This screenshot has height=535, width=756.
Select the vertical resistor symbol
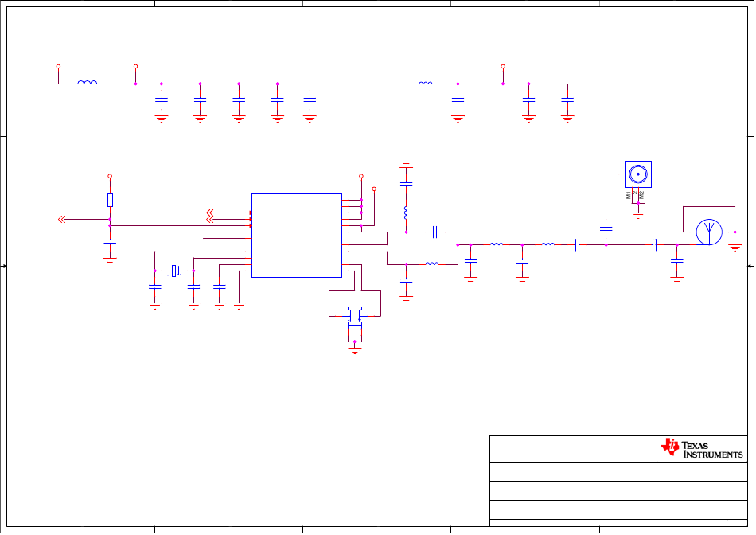[110, 200]
